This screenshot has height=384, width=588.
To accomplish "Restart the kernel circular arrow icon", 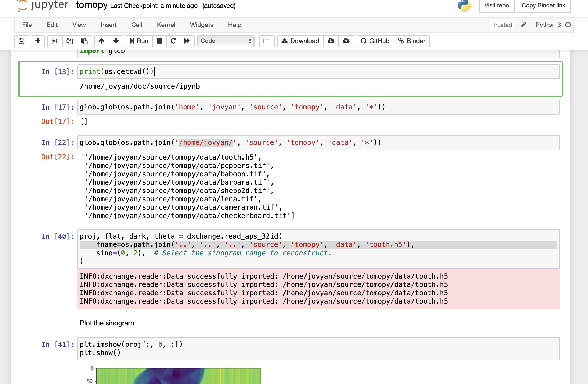I will (x=173, y=41).
